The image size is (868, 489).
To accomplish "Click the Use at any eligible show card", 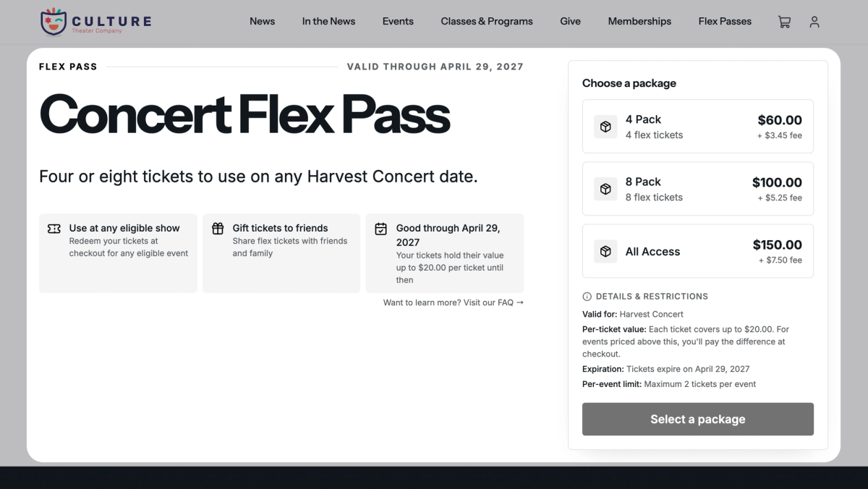I will pos(118,253).
